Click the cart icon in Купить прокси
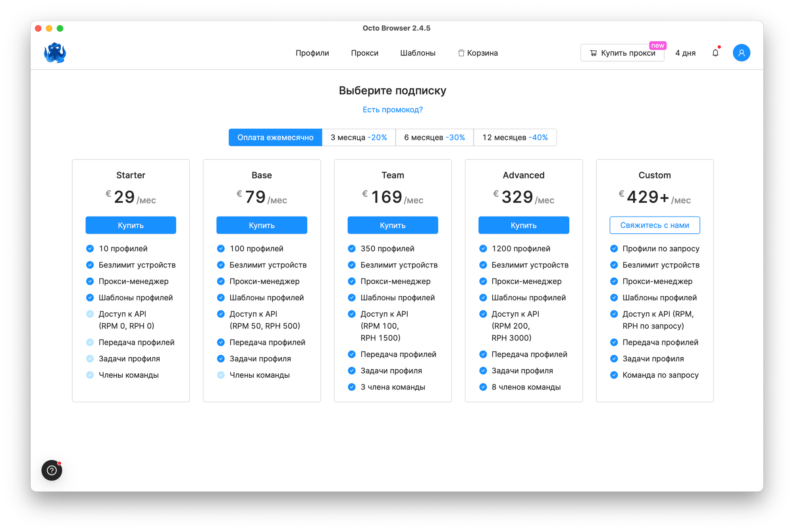The height and width of the screenshot is (532, 794). click(593, 53)
